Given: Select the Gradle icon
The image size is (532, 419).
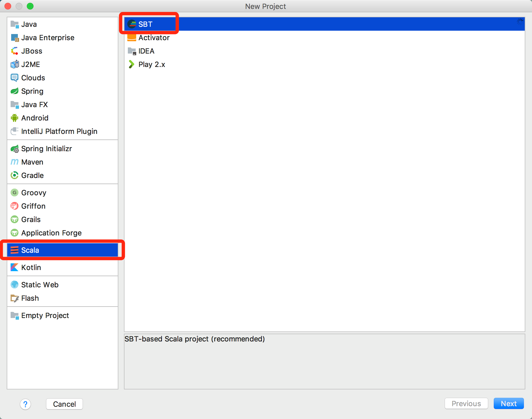Looking at the screenshot, I should (x=15, y=175).
